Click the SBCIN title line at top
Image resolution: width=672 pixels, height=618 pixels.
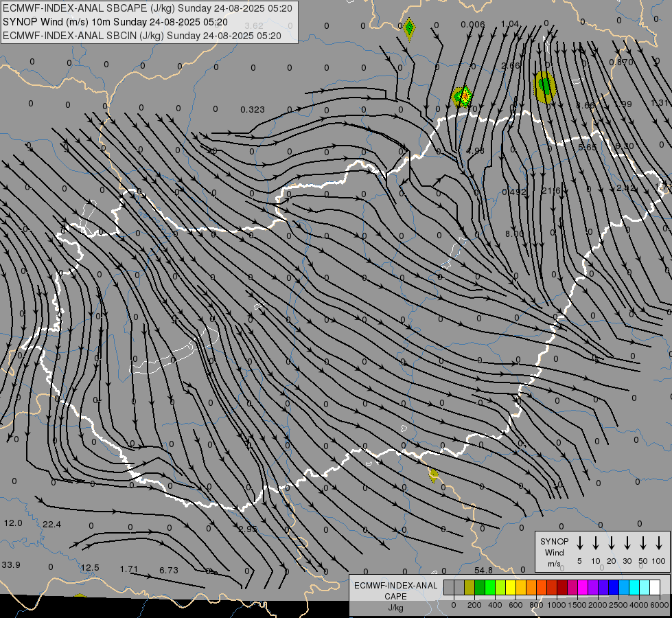(x=142, y=36)
